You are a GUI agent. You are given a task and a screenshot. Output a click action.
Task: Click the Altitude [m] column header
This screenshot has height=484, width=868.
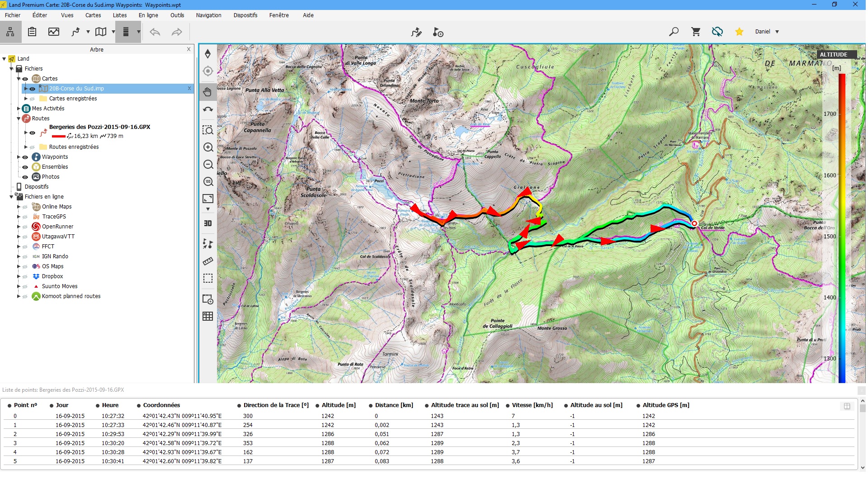(x=338, y=405)
